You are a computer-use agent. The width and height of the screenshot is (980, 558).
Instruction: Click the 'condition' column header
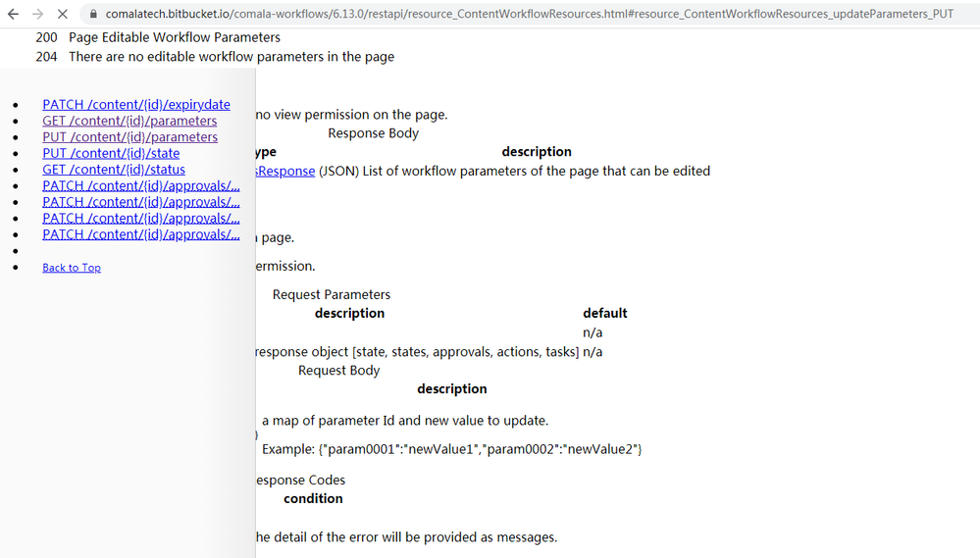click(313, 498)
